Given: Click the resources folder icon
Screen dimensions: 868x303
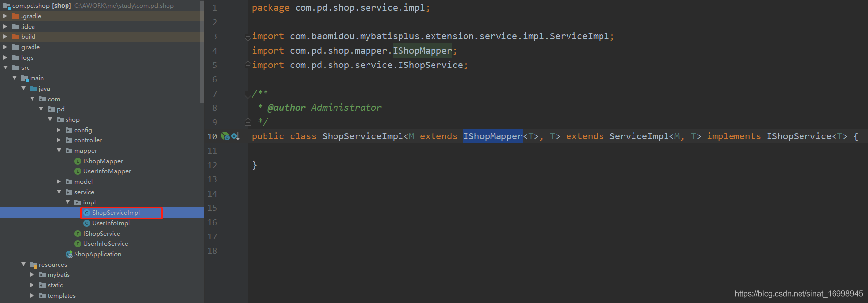Looking at the screenshot, I should pyautogui.click(x=33, y=265).
